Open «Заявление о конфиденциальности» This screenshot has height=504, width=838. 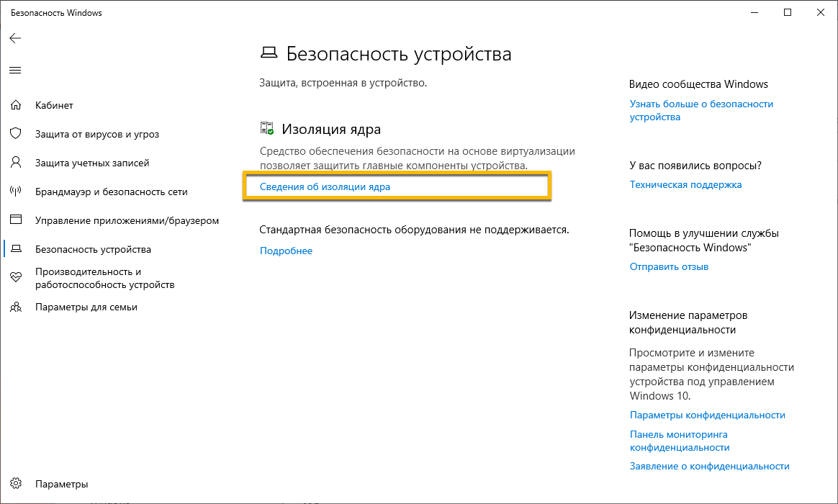[x=710, y=466]
